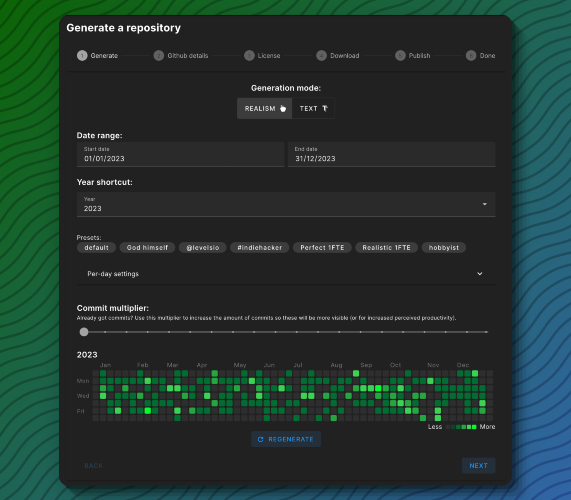Switch generation mode to TEXT
The width and height of the screenshot is (571, 500).
[x=313, y=109]
